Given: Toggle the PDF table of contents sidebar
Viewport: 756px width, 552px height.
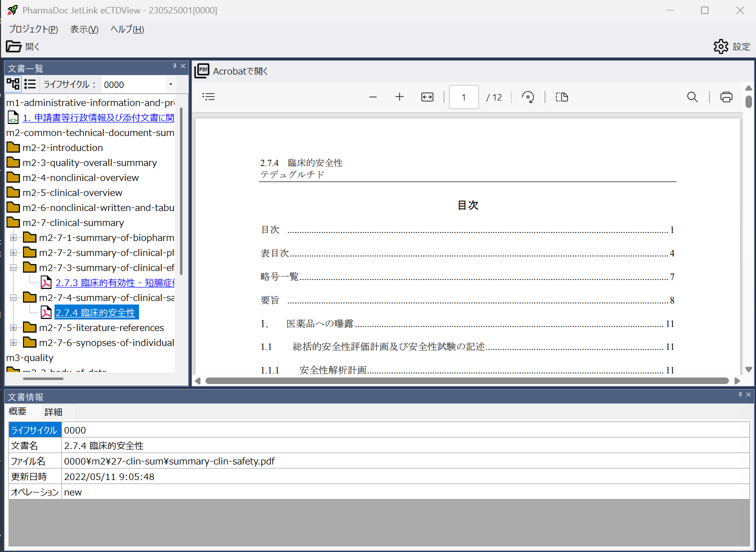Looking at the screenshot, I should pos(208,97).
